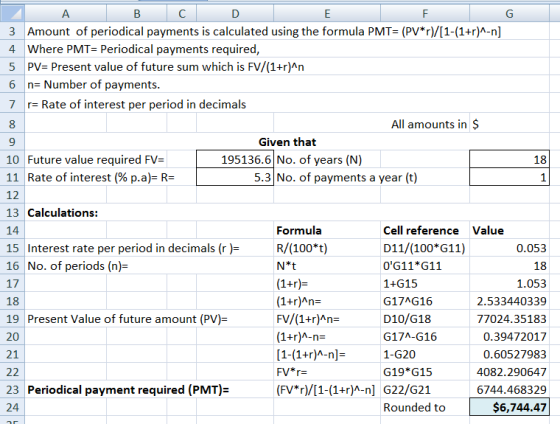Click 'Where PMT= Periodical payments required' text
The width and height of the screenshot is (560, 424).
(x=144, y=49)
